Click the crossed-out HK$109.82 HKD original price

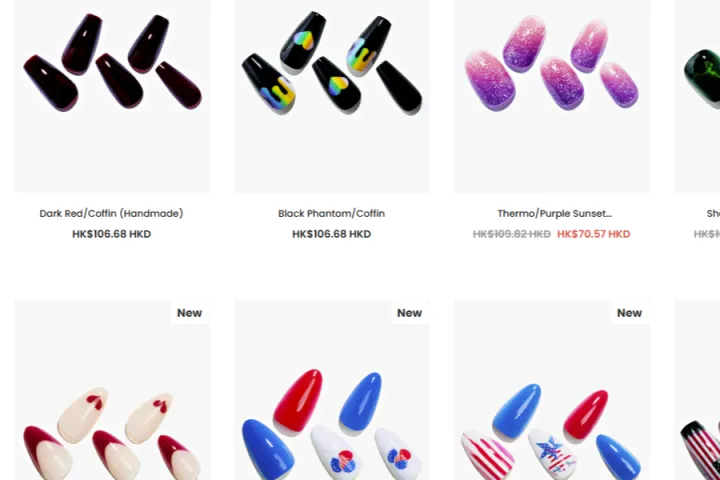pyautogui.click(x=512, y=234)
